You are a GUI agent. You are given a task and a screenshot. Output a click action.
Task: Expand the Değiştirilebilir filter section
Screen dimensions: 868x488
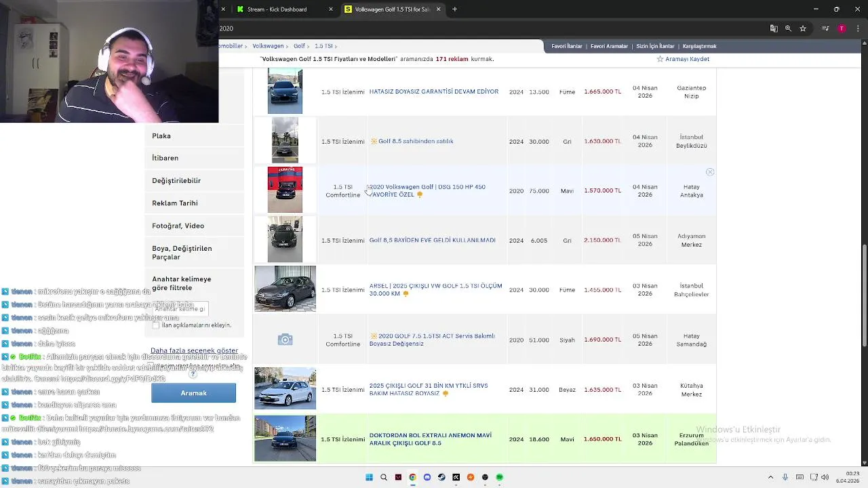point(194,181)
